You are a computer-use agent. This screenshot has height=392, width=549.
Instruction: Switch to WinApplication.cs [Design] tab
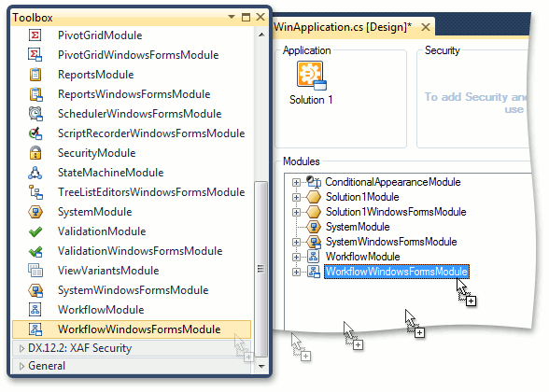point(343,27)
